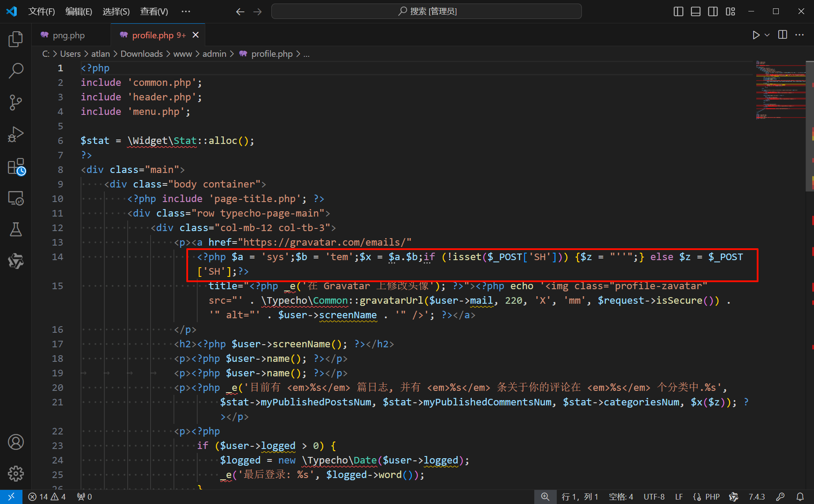Viewport: 814px width, 504px height.
Task: Click PHP version 7.4.3 in status bar
Action: [757, 497]
